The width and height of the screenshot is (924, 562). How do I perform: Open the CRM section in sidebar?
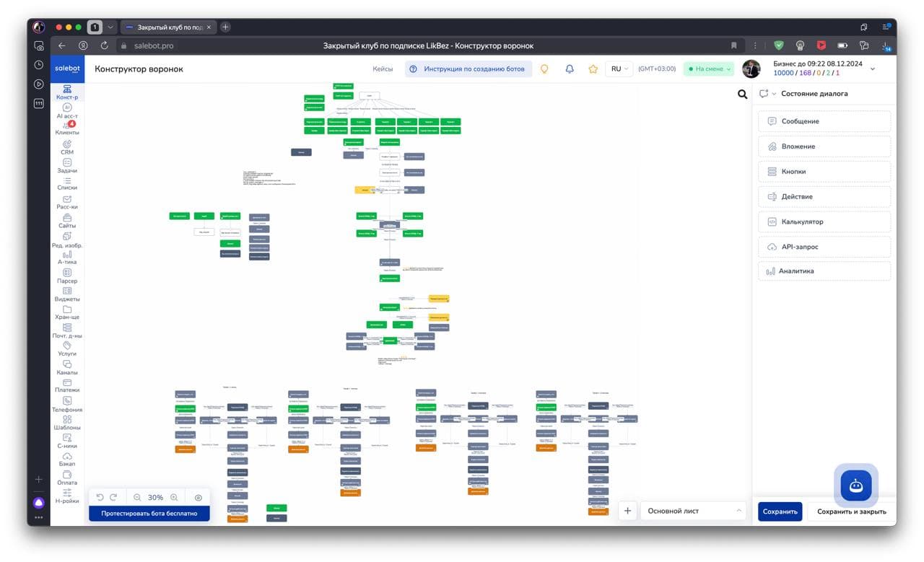pos(67,147)
